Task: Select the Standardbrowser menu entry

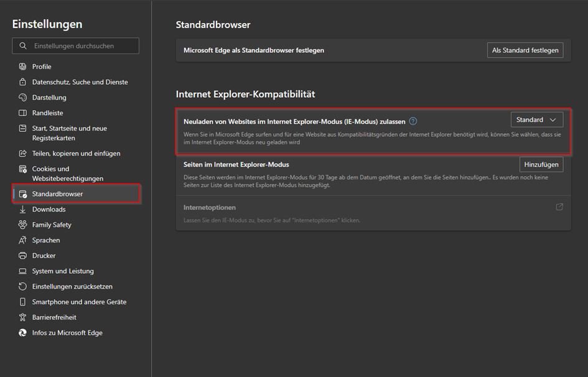Action: [x=76, y=193]
